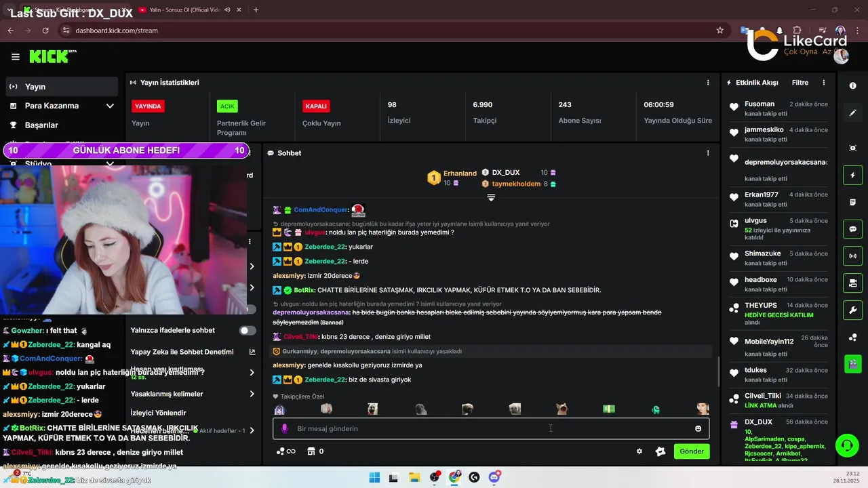Open Para Kazanma navigation item

[x=52, y=106]
